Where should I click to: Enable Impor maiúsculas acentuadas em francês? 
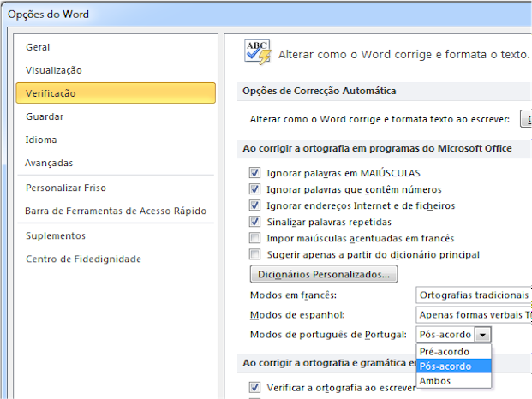tap(254, 238)
